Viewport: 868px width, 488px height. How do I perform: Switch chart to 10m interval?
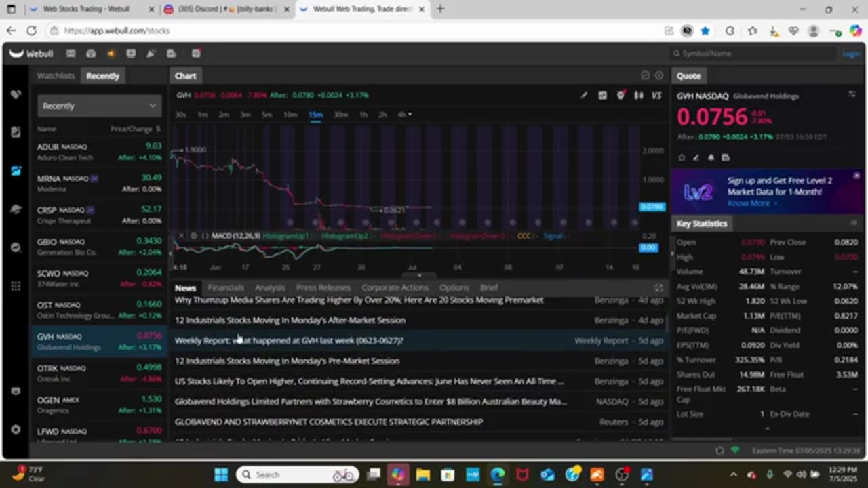[x=290, y=115]
